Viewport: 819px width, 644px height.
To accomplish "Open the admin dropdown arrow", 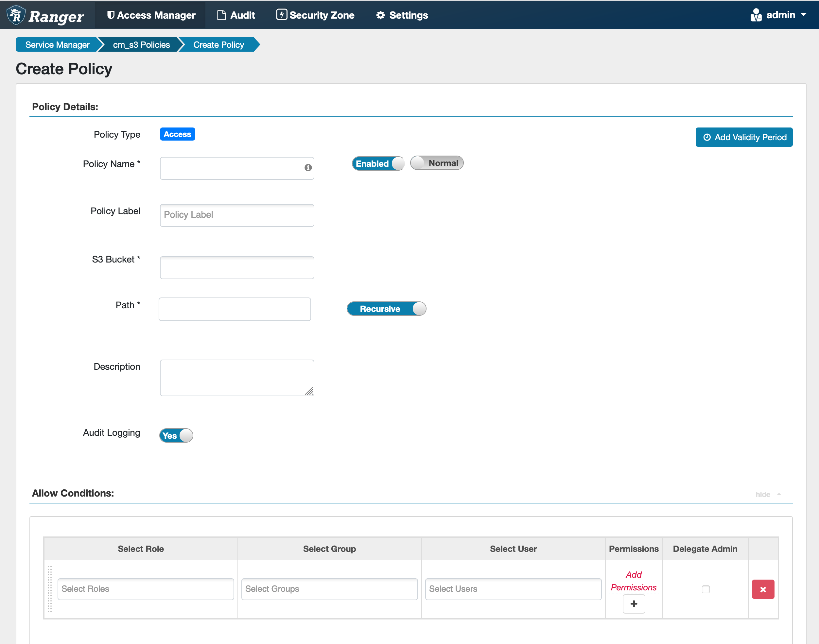I will click(x=803, y=15).
